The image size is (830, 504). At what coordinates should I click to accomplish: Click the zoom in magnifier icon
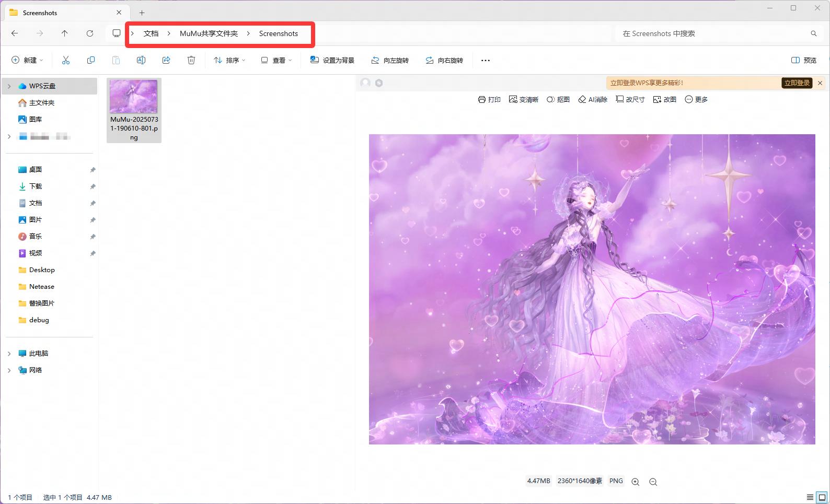click(x=635, y=482)
